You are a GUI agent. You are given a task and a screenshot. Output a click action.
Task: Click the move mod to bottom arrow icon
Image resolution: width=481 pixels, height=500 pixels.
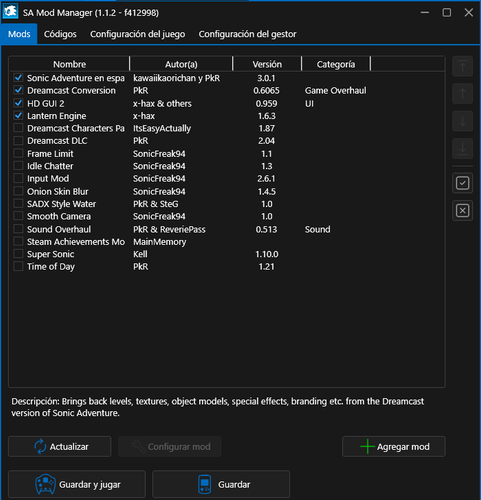point(462,149)
